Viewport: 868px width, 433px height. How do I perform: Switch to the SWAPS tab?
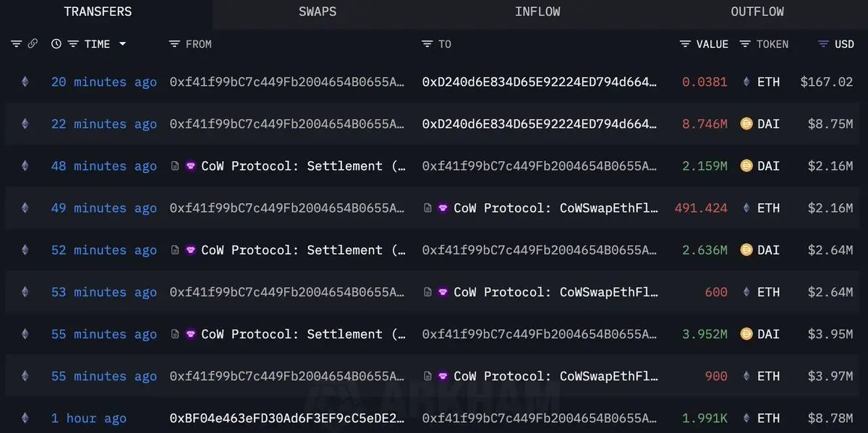pyautogui.click(x=318, y=12)
